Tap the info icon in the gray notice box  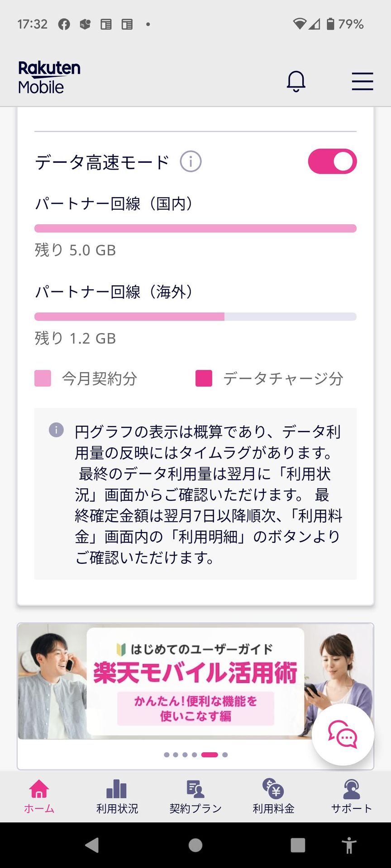pos(56,430)
